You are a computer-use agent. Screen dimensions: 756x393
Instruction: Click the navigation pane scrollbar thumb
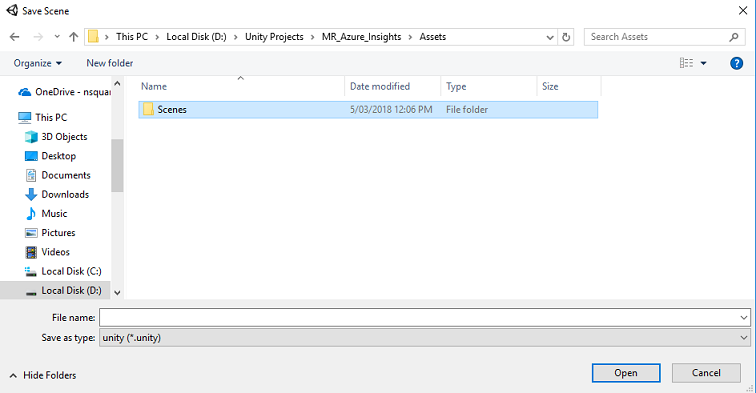[x=117, y=165]
